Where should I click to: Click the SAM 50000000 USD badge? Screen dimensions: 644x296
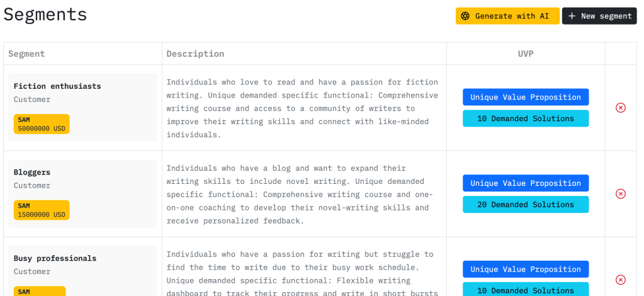tap(42, 124)
